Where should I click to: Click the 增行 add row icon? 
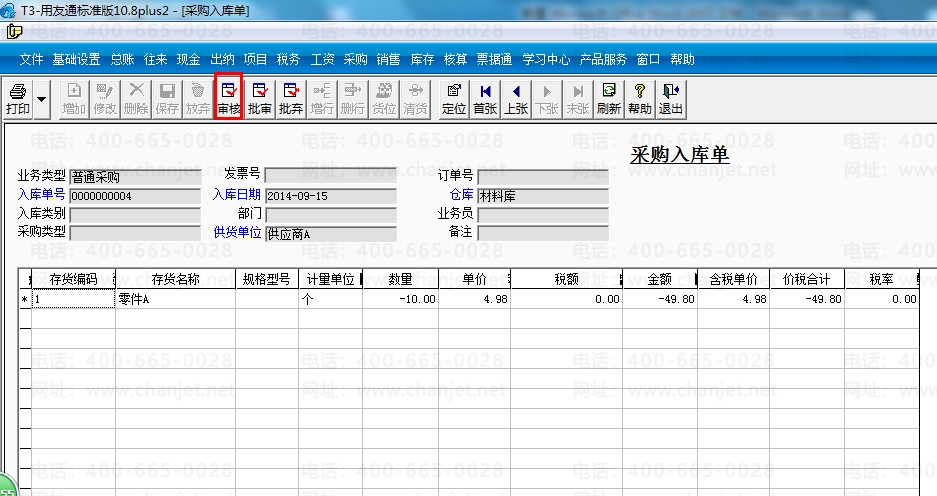coord(322,99)
